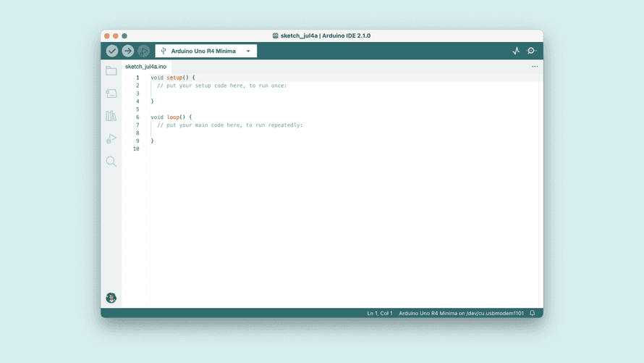The image size is (644, 363).
Task: Click the user account avatar icon
Action: point(111,298)
